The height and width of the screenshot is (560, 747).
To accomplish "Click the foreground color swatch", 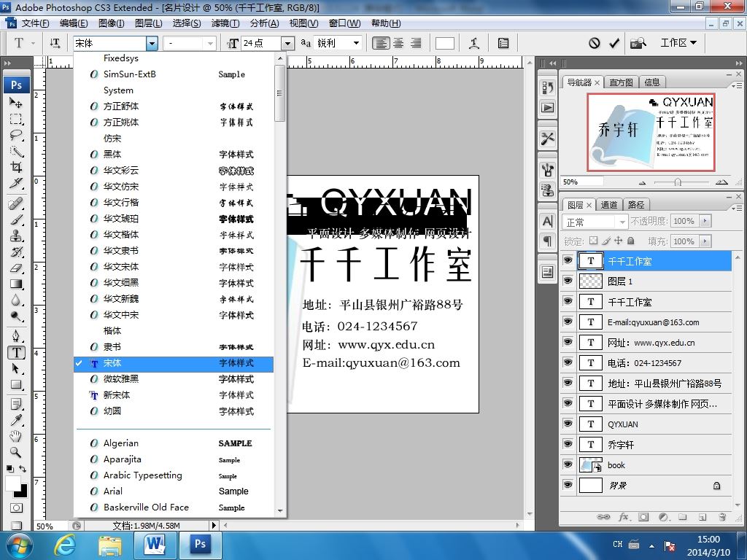I will 12,483.
